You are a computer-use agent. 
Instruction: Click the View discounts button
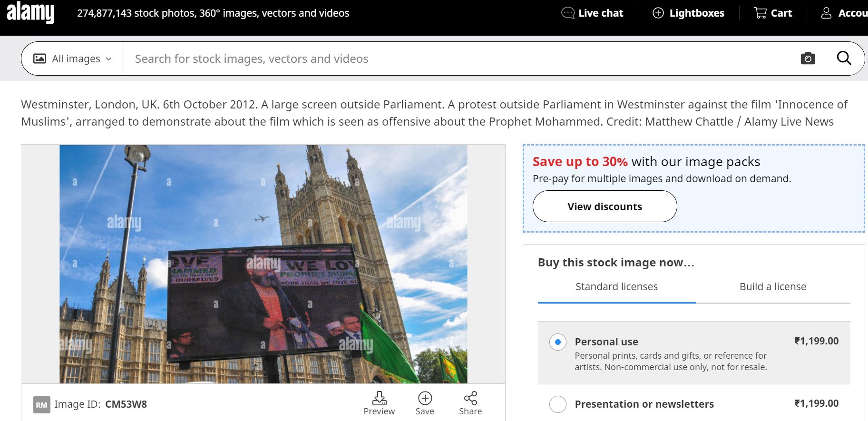[605, 206]
